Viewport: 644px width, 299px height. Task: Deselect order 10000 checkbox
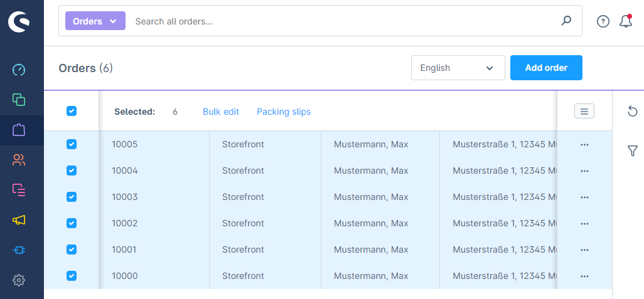pos(72,276)
